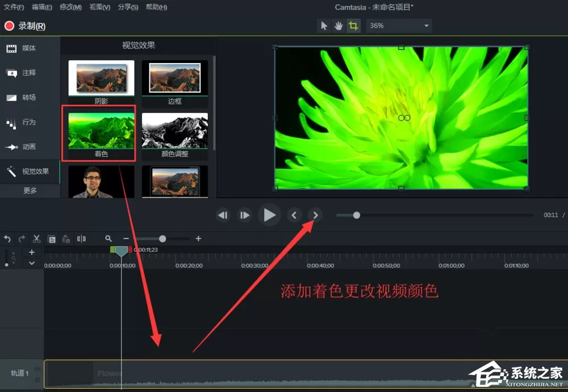Open the 分享(S) menu

click(128, 7)
